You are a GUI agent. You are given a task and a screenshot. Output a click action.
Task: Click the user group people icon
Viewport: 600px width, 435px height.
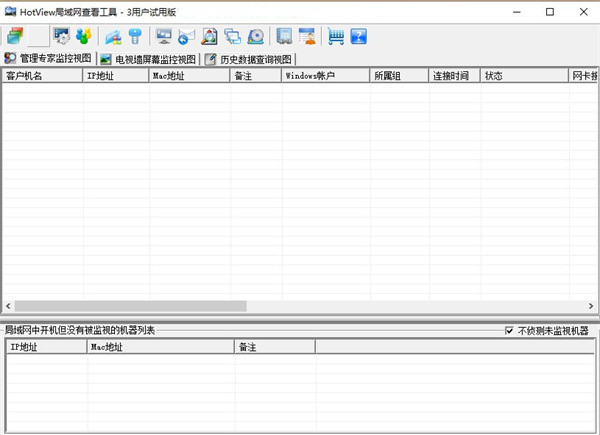click(x=83, y=37)
